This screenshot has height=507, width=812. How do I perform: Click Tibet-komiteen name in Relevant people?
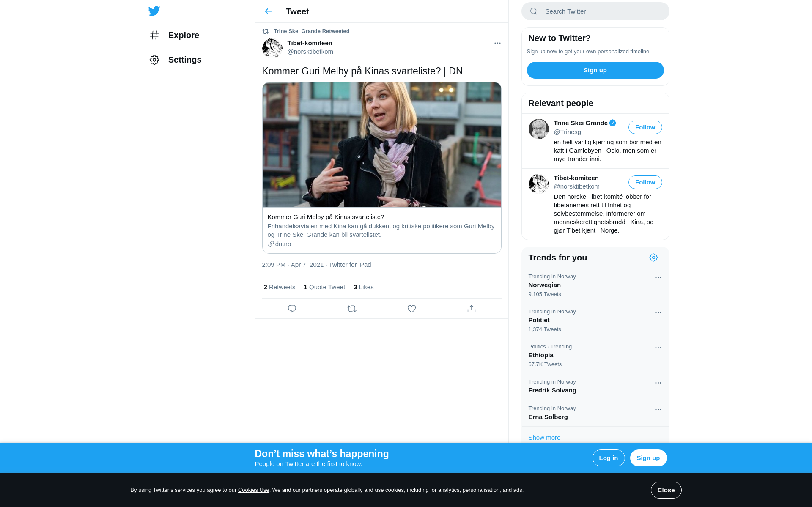tap(576, 178)
